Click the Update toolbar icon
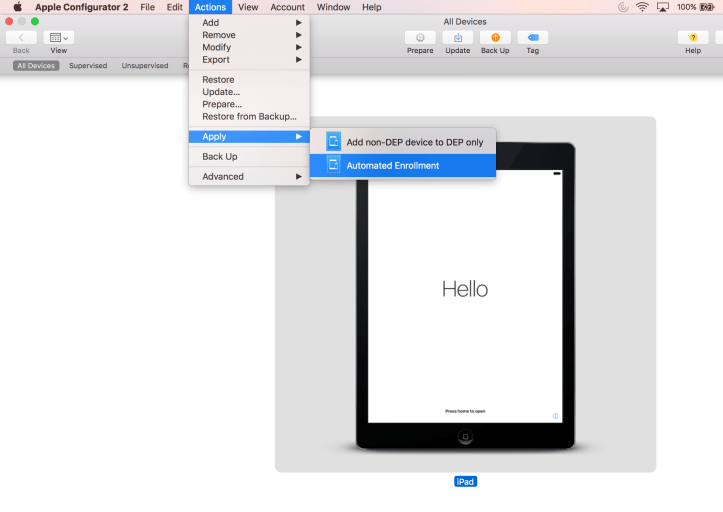 coord(457,38)
